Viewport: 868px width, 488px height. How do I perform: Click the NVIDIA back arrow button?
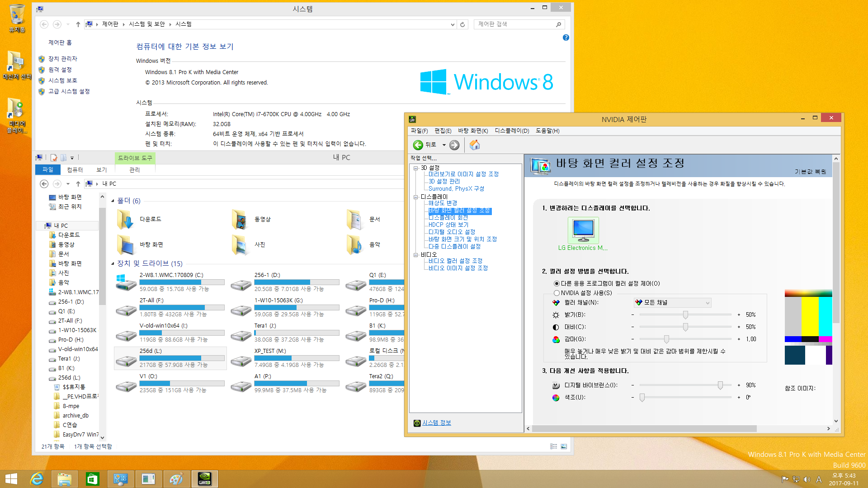[x=418, y=145]
